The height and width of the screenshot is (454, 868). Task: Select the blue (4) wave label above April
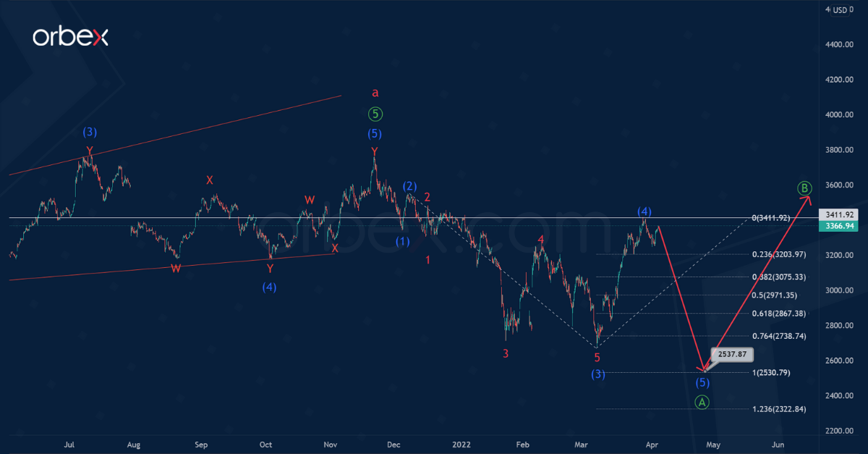click(x=644, y=212)
